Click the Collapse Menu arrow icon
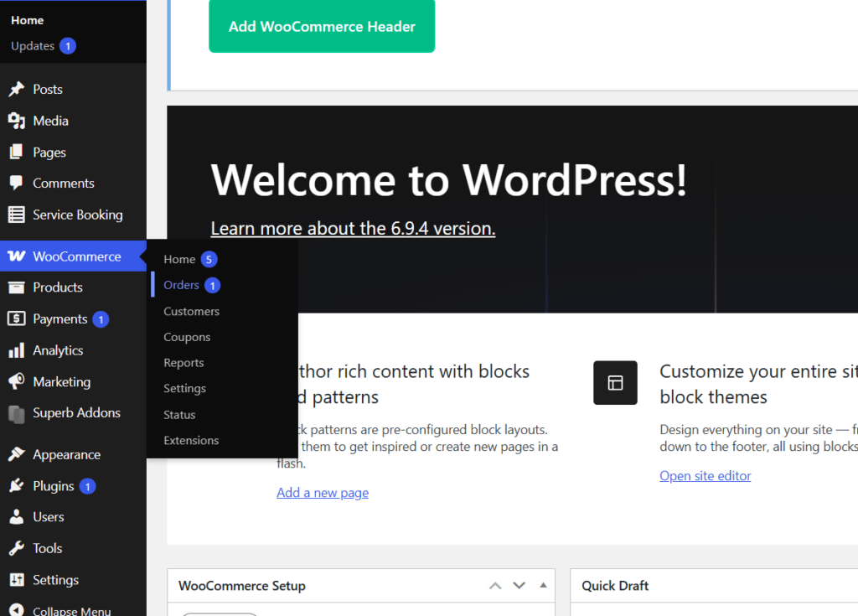The height and width of the screenshot is (616, 858). (17, 610)
